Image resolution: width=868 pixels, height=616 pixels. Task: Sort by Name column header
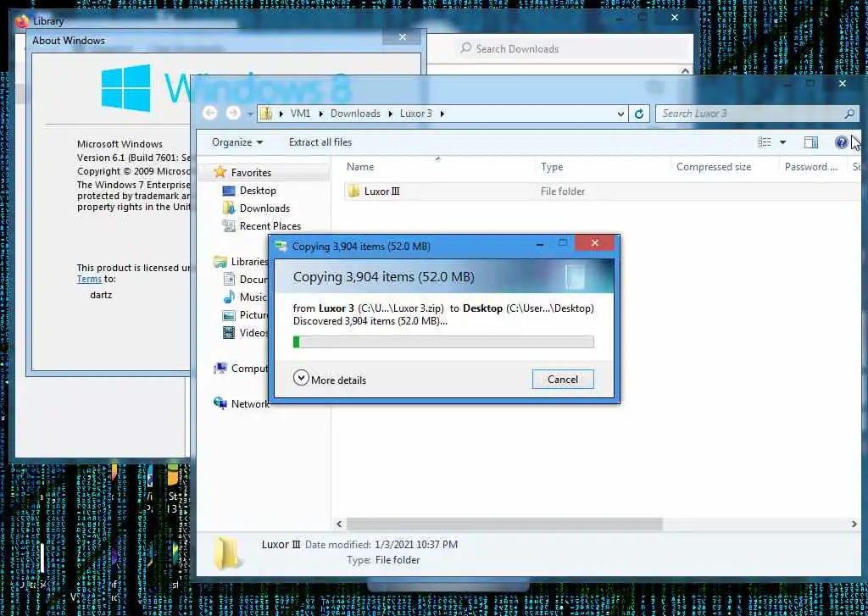[x=359, y=167]
